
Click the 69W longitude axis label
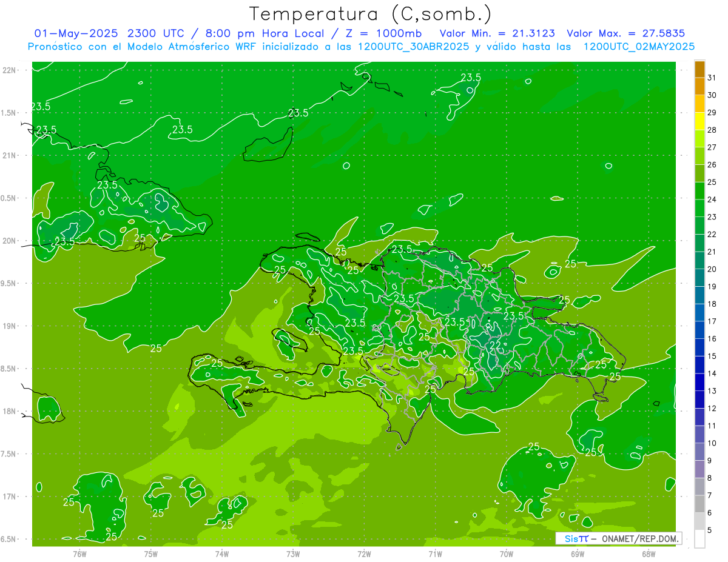point(578,554)
